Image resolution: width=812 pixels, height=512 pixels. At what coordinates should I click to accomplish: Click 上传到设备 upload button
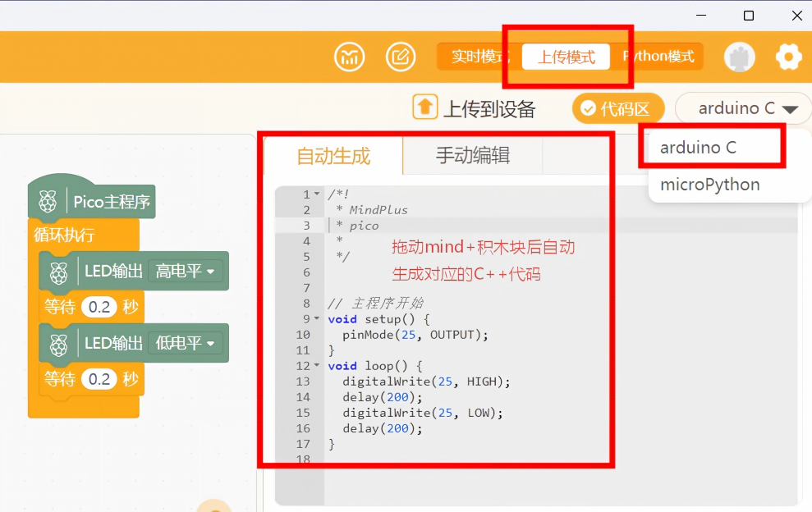(475, 108)
